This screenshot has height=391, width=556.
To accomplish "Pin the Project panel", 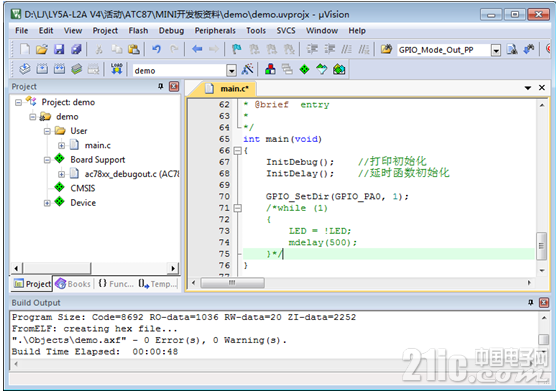I will point(161,86).
